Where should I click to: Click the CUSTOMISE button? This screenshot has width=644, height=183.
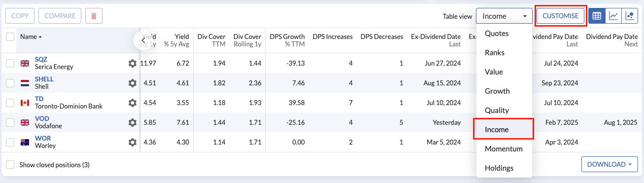point(560,16)
